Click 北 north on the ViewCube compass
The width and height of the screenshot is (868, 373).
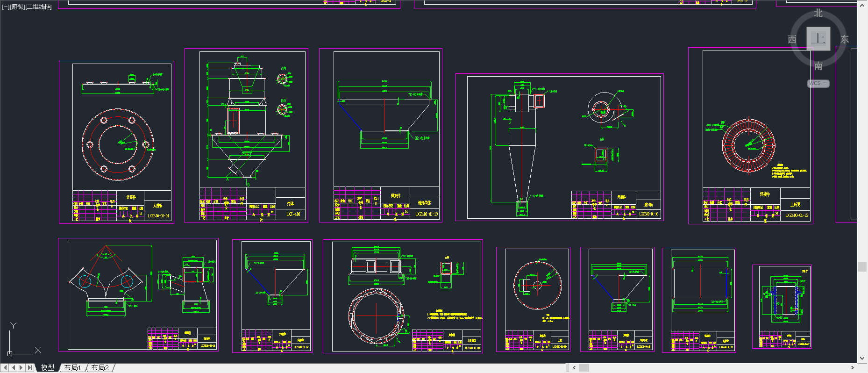818,13
